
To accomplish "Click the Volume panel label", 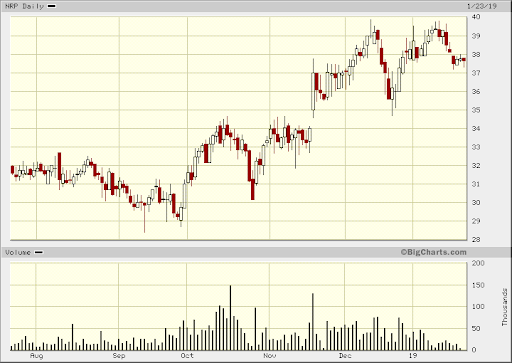I will tap(18, 252).
